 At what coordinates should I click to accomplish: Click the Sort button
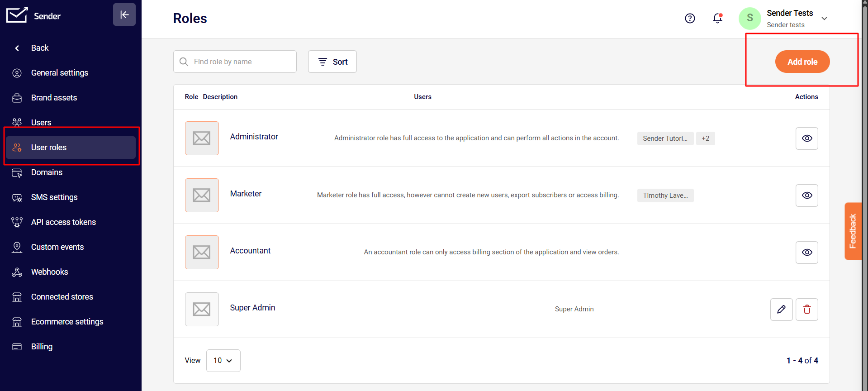(x=332, y=62)
